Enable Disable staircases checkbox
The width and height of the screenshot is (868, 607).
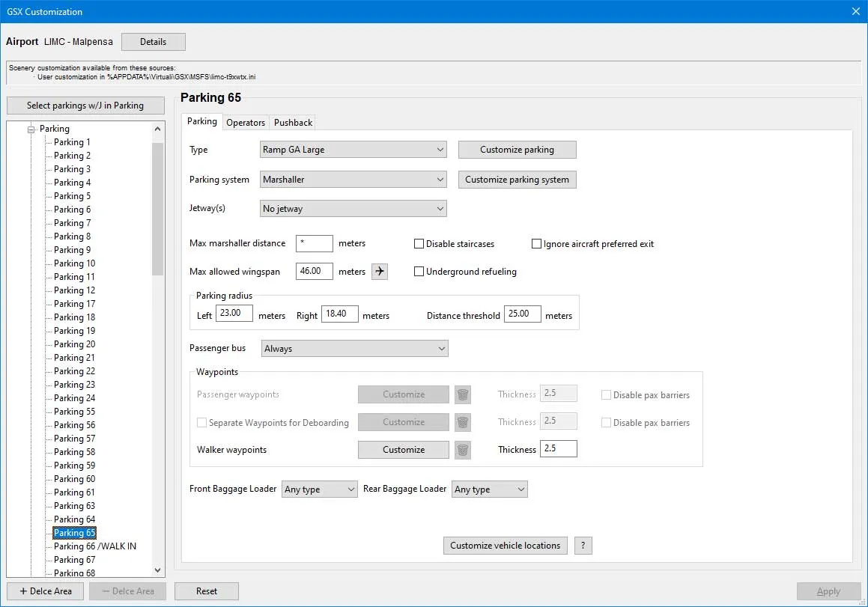[x=419, y=244]
